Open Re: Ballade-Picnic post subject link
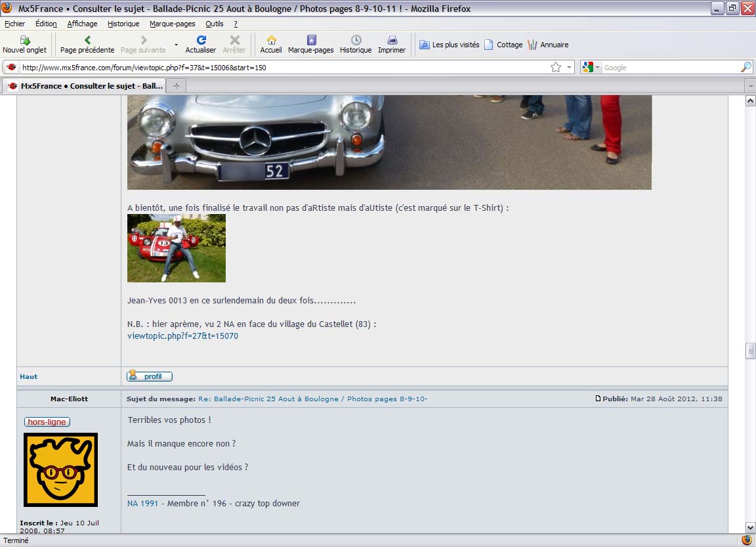Image resolution: width=756 pixels, height=547 pixels. click(x=313, y=399)
